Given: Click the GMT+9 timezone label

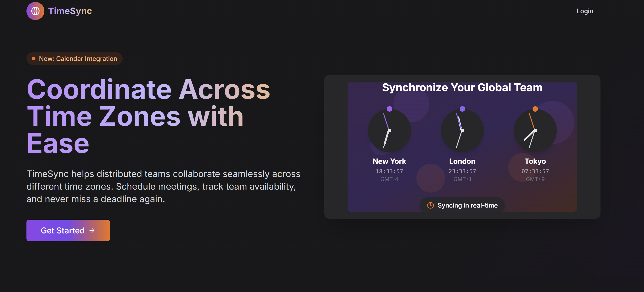Looking at the screenshot, I should point(535,179).
